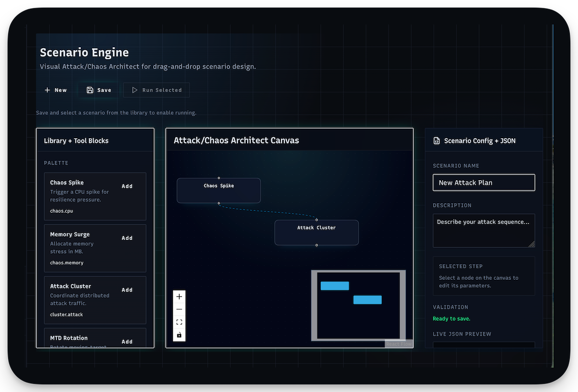Click the file icon beside Scenario Config
The height and width of the screenshot is (392, 578).
pyautogui.click(x=436, y=141)
